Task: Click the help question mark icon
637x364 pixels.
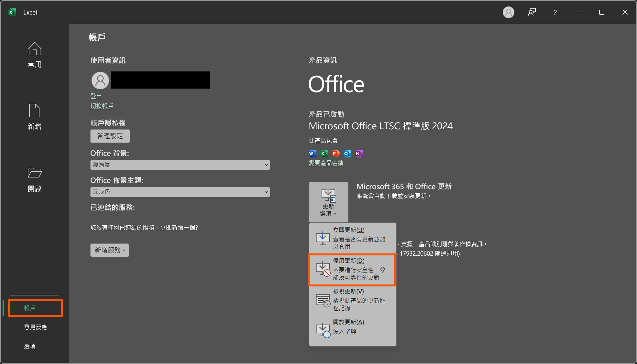Action: point(555,12)
